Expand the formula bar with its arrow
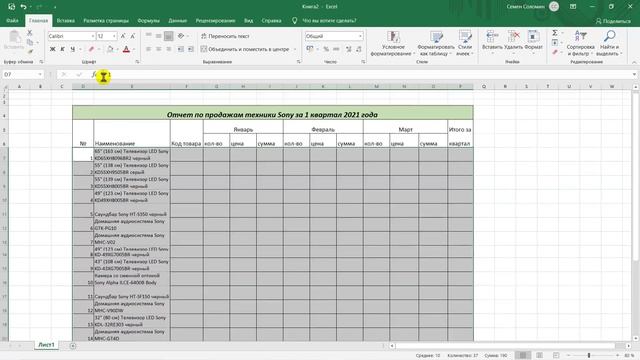This screenshot has height=360, width=640. click(634, 74)
